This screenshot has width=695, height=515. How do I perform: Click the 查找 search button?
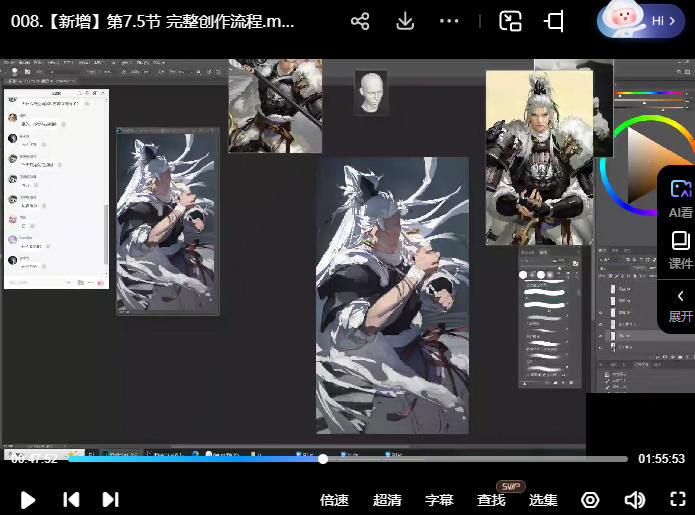[x=491, y=500]
